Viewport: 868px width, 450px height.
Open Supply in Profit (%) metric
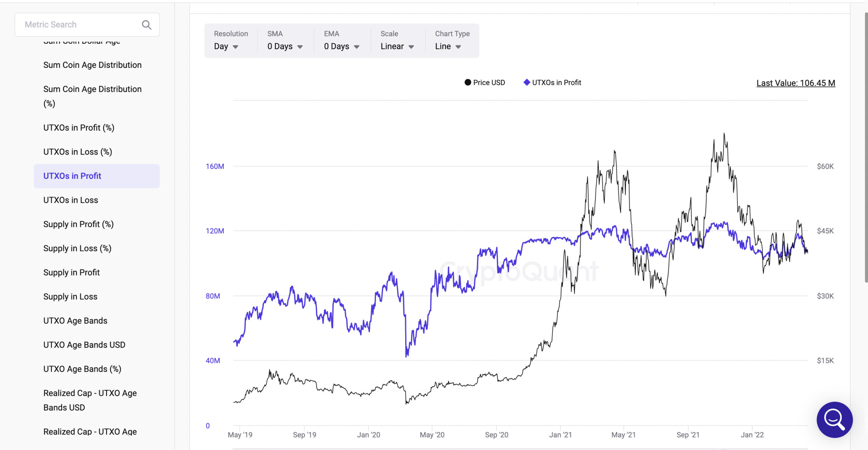(x=78, y=224)
